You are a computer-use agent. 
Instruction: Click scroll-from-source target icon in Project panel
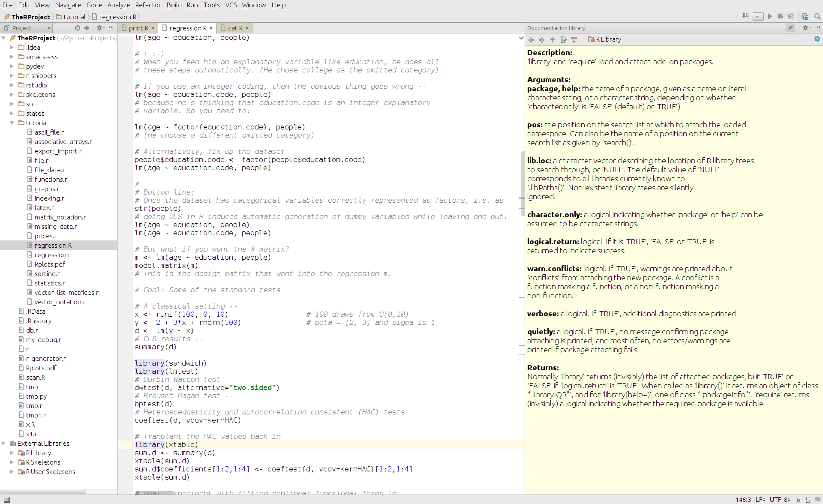[78, 28]
